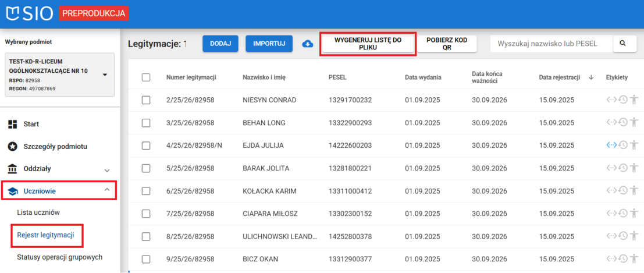Open Lista uczniów in the sidebar
Screen dimensions: 644x273
pos(38,212)
